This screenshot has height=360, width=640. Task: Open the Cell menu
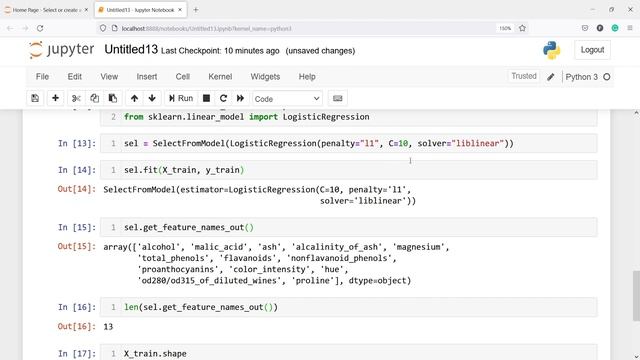pyautogui.click(x=183, y=77)
